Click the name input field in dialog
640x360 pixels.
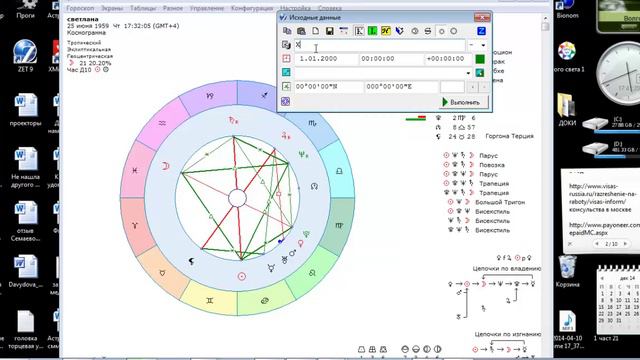click(380, 45)
